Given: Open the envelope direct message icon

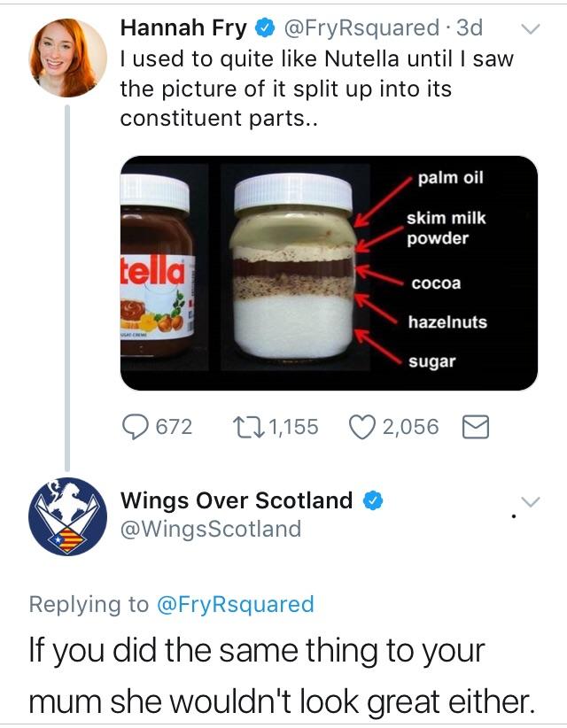Looking at the screenshot, I should pos(477,427).
